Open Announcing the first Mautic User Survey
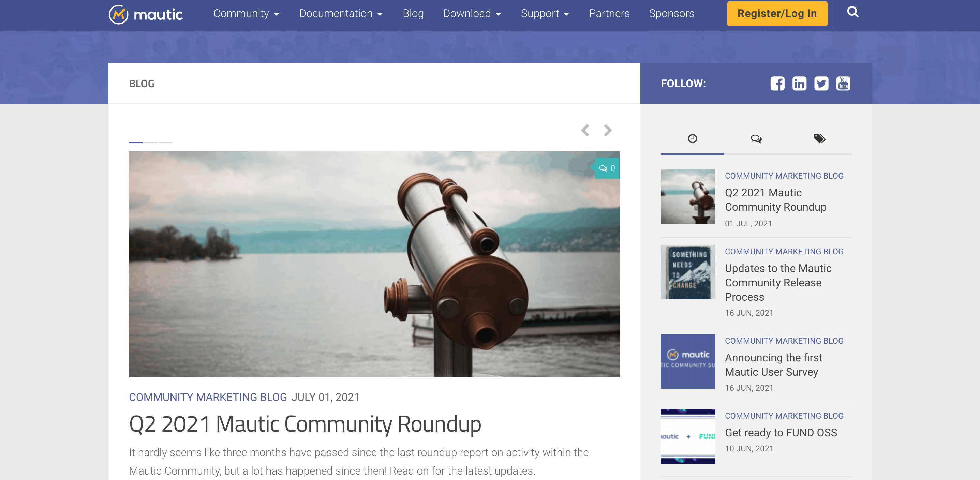Image resolution: width=980 pixels, height=480 pixels. pyautogui.click(x=773, y=365)
